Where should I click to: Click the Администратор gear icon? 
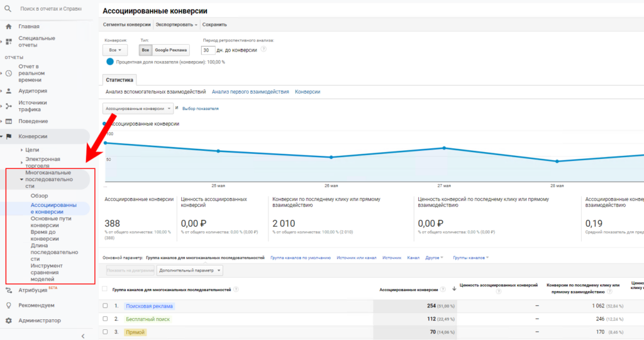(9, 321)
